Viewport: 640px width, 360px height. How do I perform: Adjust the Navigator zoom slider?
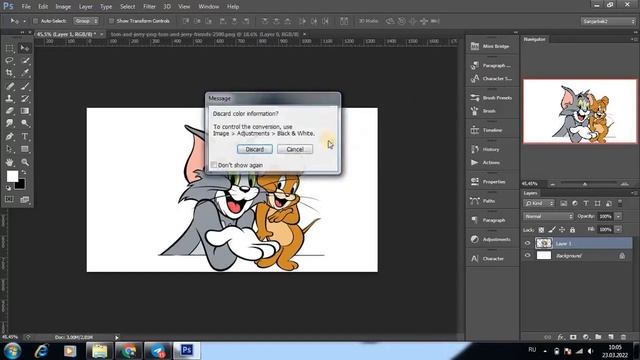click(585, 184)
